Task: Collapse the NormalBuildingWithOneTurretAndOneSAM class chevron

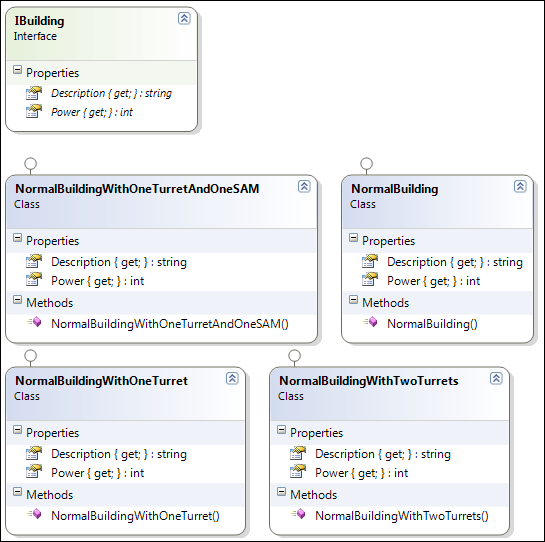Action: [x=304, y=187]
